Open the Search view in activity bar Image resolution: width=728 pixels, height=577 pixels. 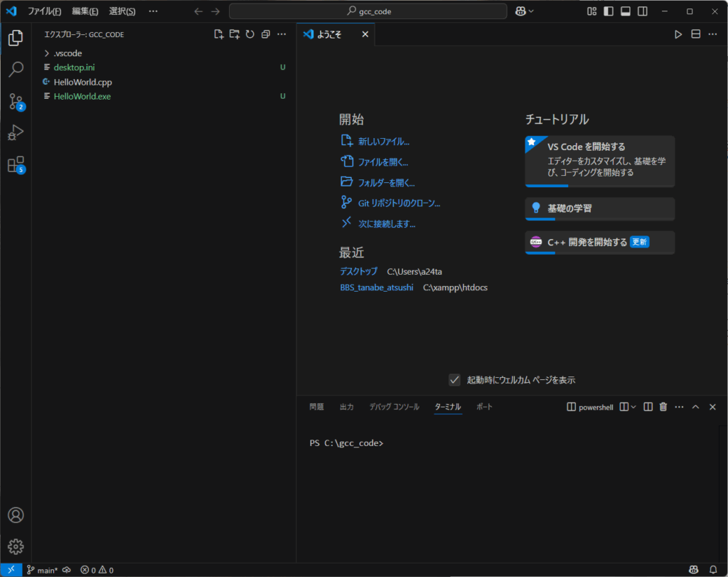tap(16, 69)
